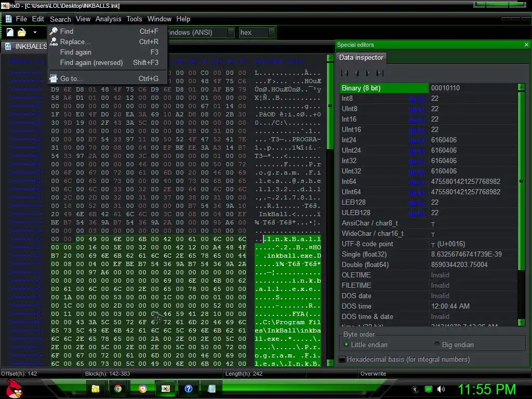Click the hex editor scrollbar up arrow

click(x=330, y=58)
